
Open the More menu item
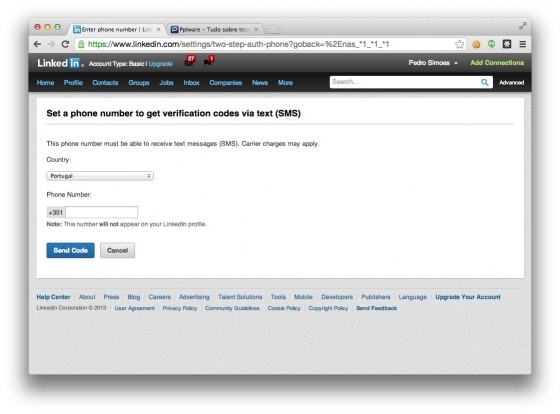click(x=285, y=83)
